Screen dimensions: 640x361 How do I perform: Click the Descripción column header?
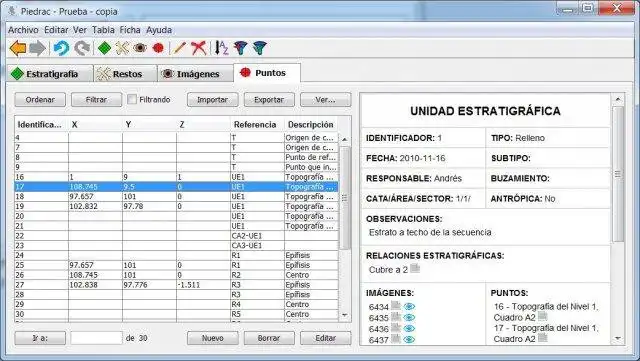click(x=311, y=125)
